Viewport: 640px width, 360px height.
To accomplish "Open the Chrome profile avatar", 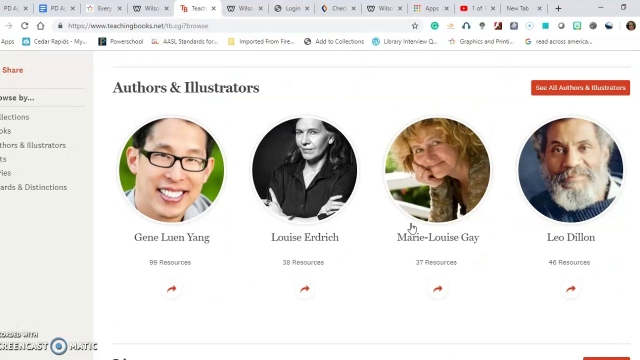I will click(x=631, y=26).
